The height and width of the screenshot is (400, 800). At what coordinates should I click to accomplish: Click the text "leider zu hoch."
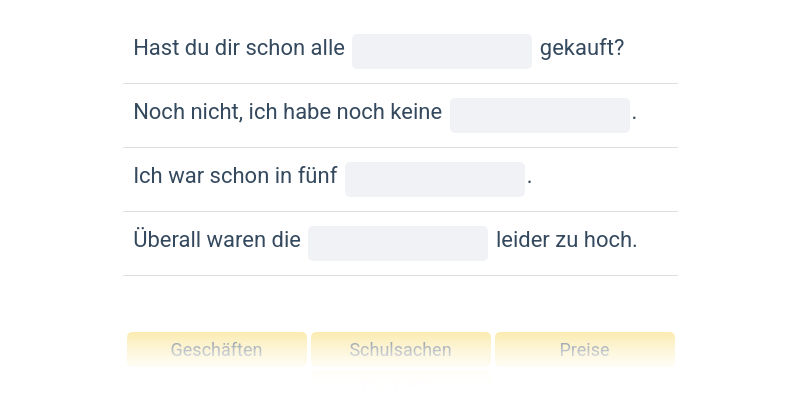click(566, 240)
